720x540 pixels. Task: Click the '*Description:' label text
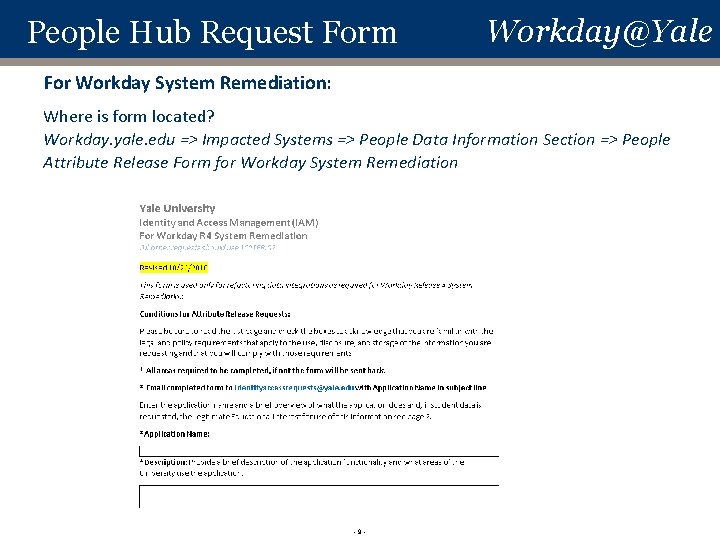point(163,462)
